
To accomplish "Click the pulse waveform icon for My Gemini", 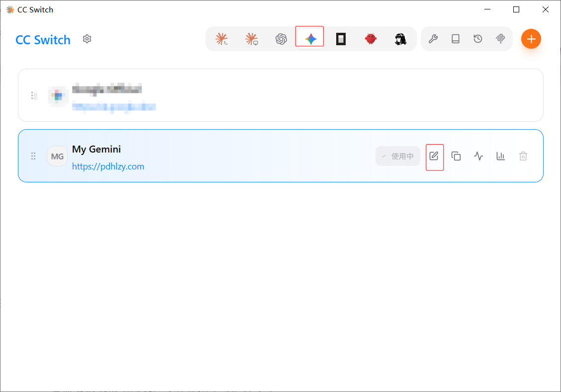I will pyautogui.click(x=478, y=156).
